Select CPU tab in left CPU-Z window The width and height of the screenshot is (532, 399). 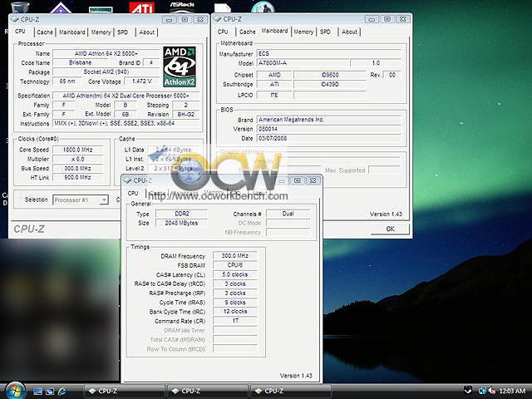[x=20, y=32]
